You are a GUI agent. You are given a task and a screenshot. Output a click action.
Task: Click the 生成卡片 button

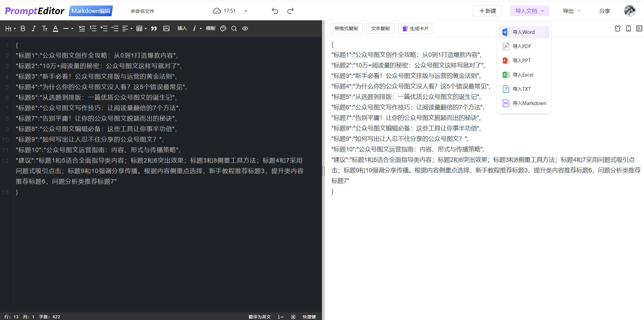(x=415, y=28)
